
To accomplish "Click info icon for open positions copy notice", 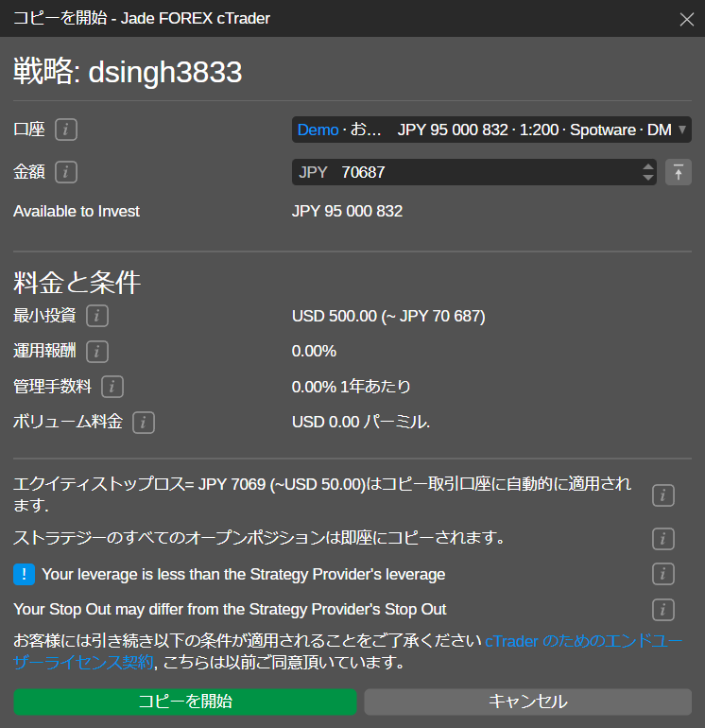I will (663, 539).
